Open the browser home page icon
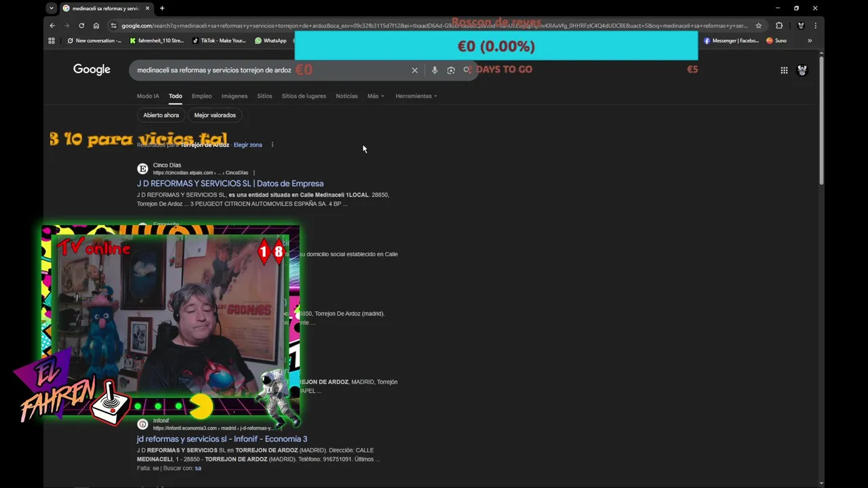Viewport: 868px width, 488px height. (96, 26)
